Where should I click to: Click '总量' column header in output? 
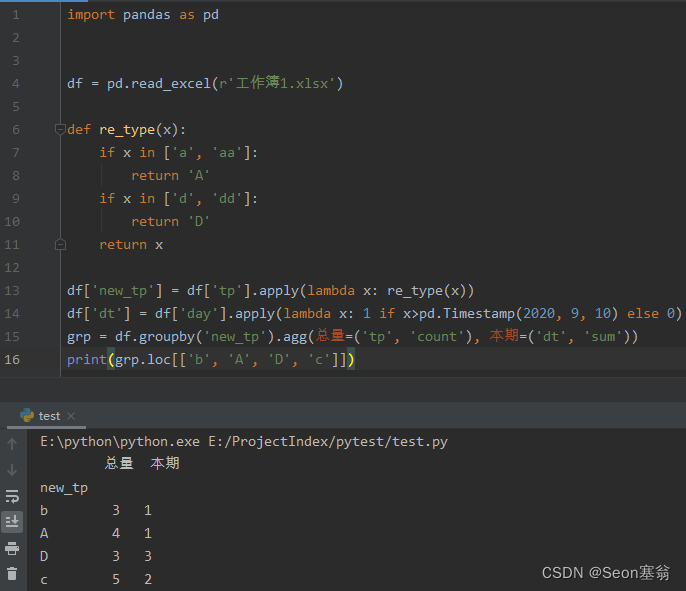pos(119,463)
